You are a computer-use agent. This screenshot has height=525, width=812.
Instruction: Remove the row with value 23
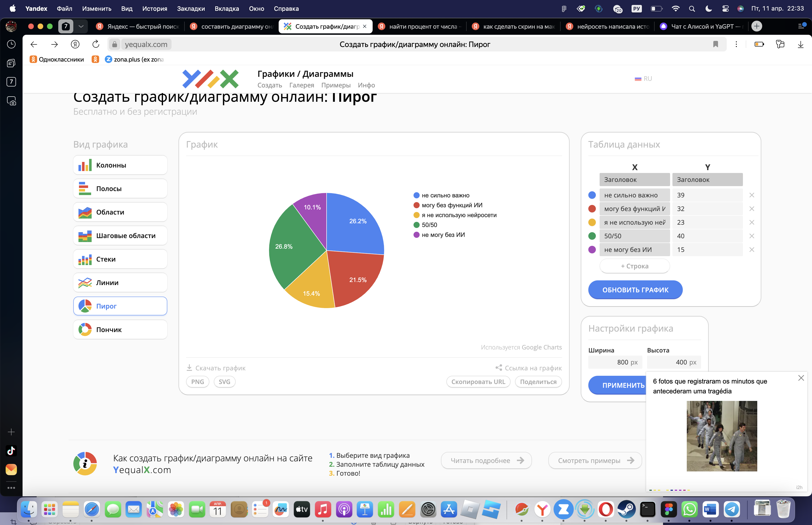pyautogui.click(x=752, y=223)
